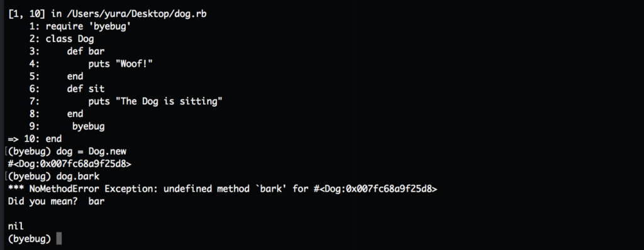
Task: Click the blinking cursor at final byebug prompt
Action: (x=58, y=239)
